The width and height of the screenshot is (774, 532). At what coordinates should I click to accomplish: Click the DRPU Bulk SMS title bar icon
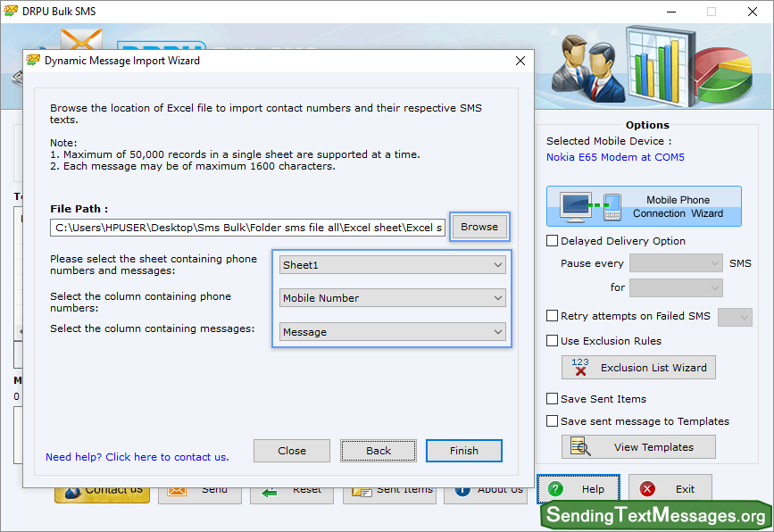[11, 11]
